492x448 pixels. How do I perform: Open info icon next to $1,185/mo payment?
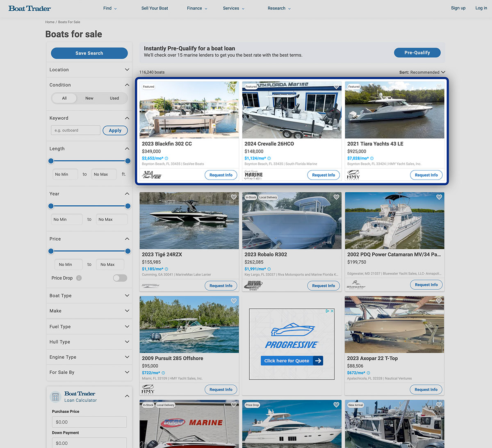coord(166,269)
